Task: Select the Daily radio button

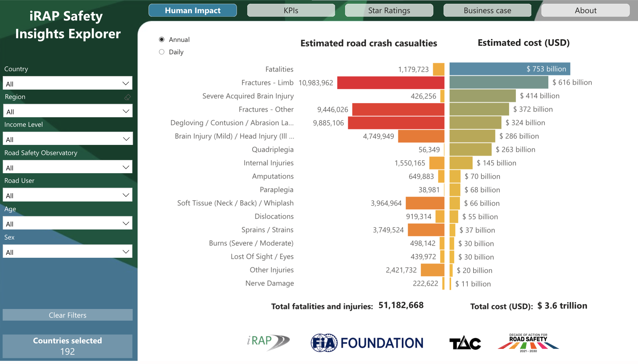Action: (x=162, y=52)
